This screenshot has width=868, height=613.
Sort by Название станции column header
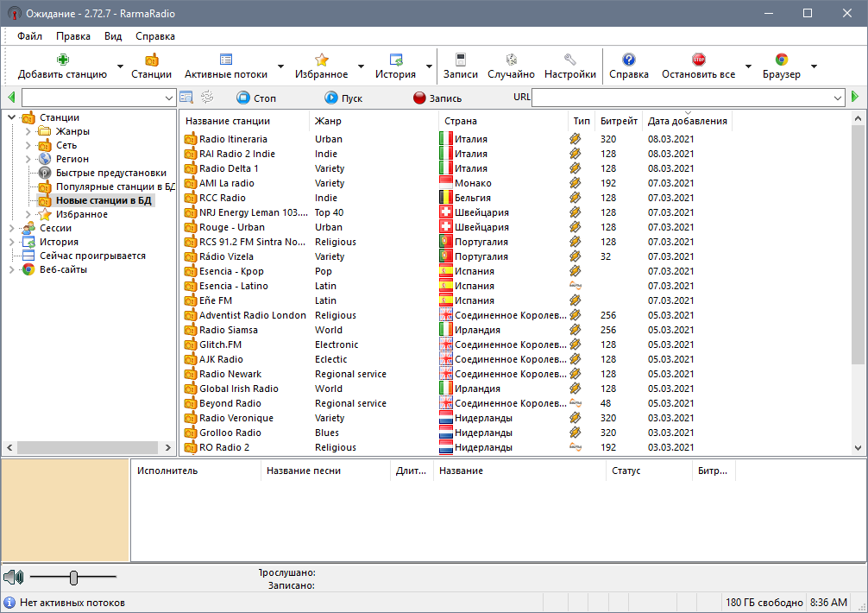click(245, 121)
